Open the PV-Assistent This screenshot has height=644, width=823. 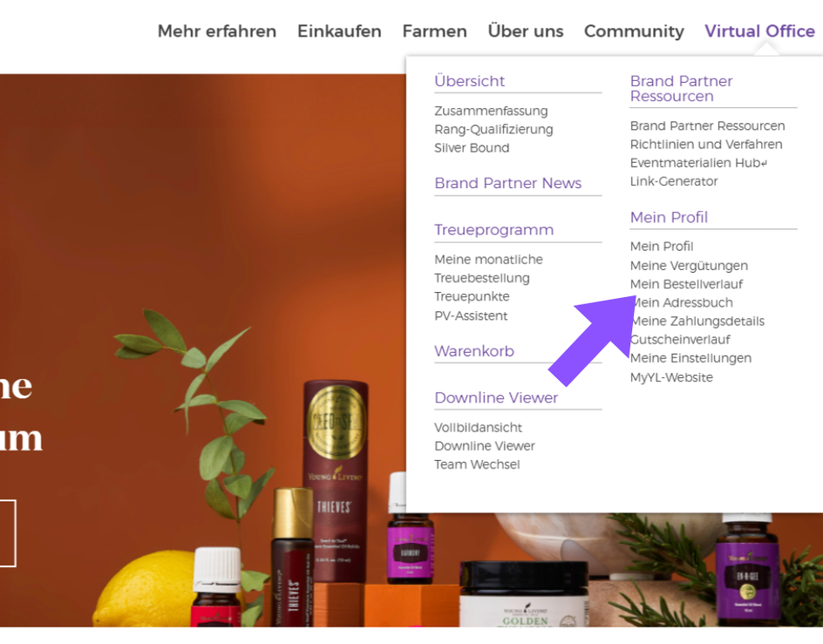(471, 315)
